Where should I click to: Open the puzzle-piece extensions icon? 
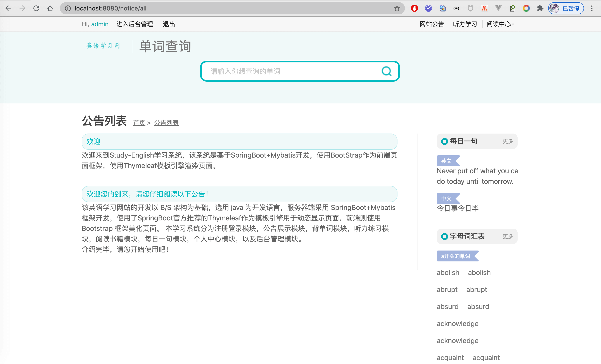[540, 8]
